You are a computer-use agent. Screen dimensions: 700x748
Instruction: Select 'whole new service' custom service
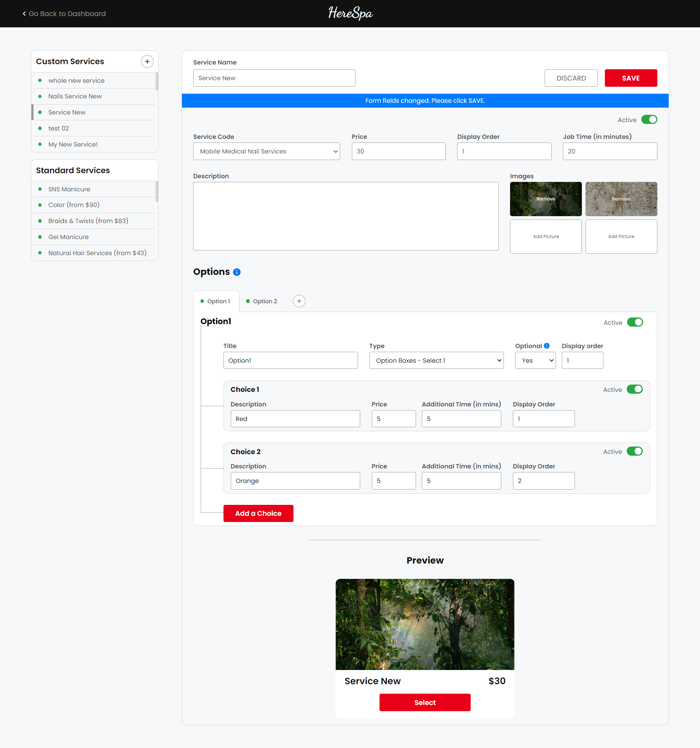pyautogui.click(x=94, y=81)
